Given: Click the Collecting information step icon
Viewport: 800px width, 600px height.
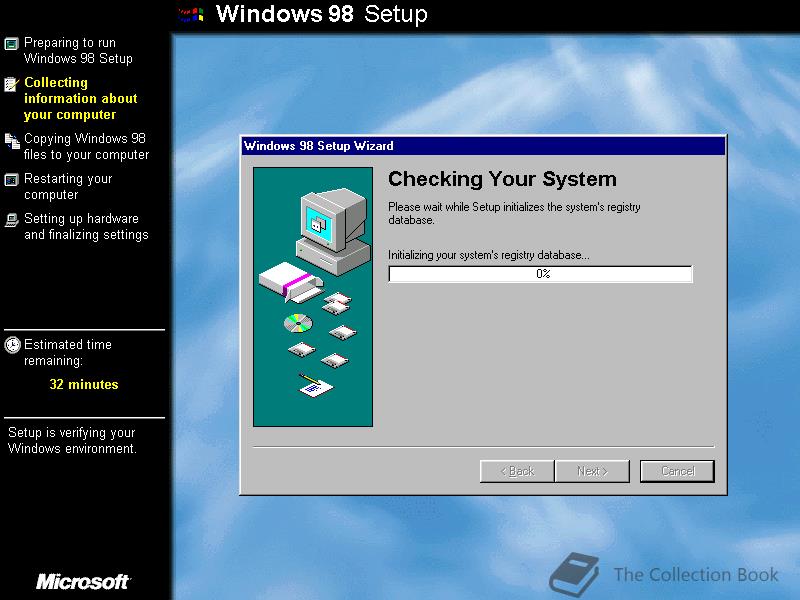Looking at the screenshot, I should pyautogui.click(x=11, y=84).
